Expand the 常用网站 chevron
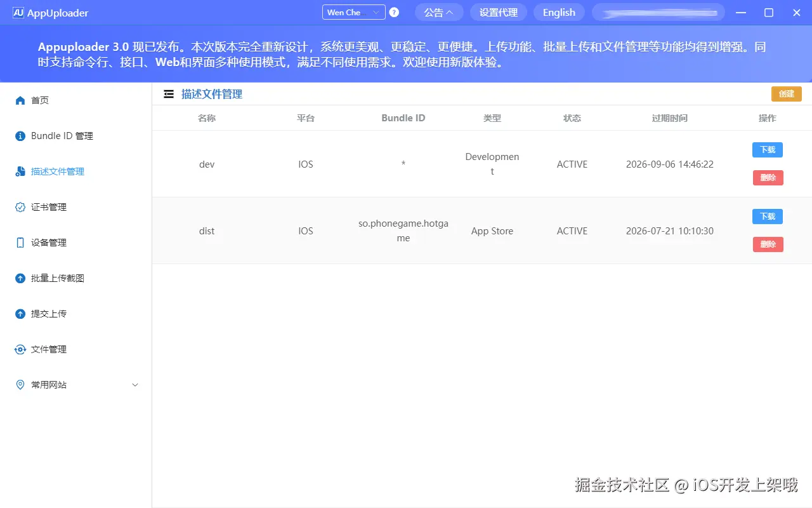812x508 pixels. (x=135, y=385)
